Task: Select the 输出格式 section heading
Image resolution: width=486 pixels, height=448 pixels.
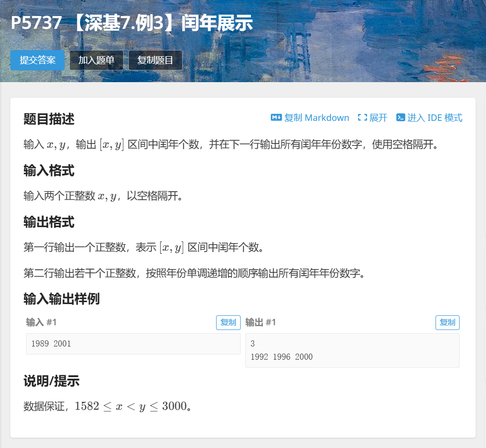Action: point(49,222)
